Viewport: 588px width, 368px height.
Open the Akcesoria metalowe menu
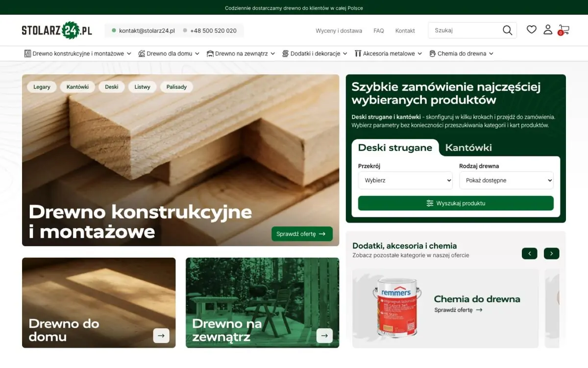coord(389,53)
